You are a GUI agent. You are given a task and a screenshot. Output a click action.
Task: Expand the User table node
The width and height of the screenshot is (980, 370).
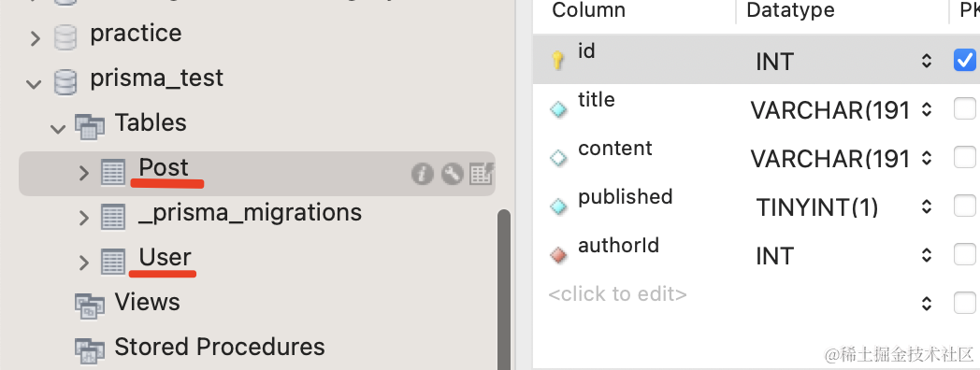(84, 263)
